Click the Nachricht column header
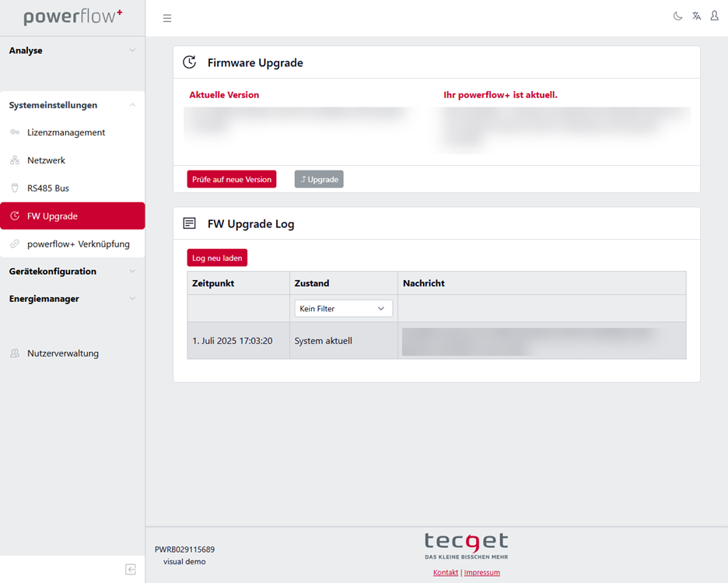Image resolution: width=728 pixels, height=583 pixels. [542, 283]
